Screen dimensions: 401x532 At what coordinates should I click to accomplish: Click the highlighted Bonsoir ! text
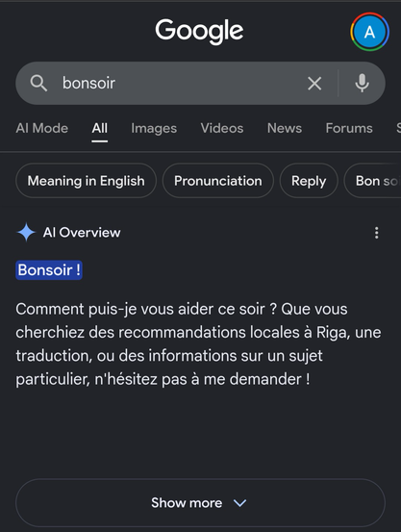click(49, 270)
